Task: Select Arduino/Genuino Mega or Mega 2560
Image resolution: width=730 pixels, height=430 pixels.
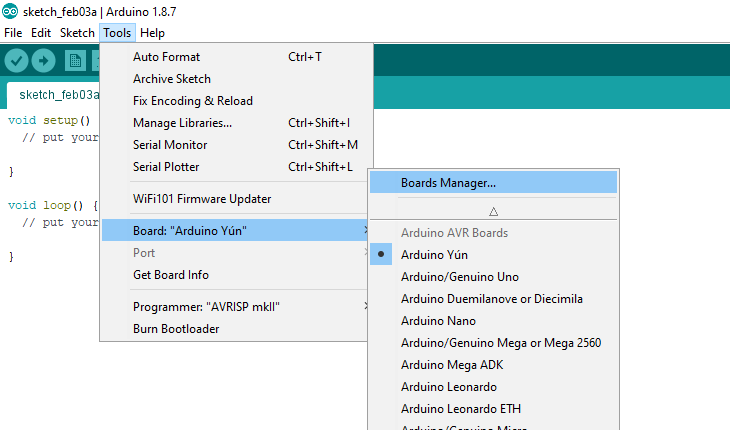Action: (x=493, y=343)
